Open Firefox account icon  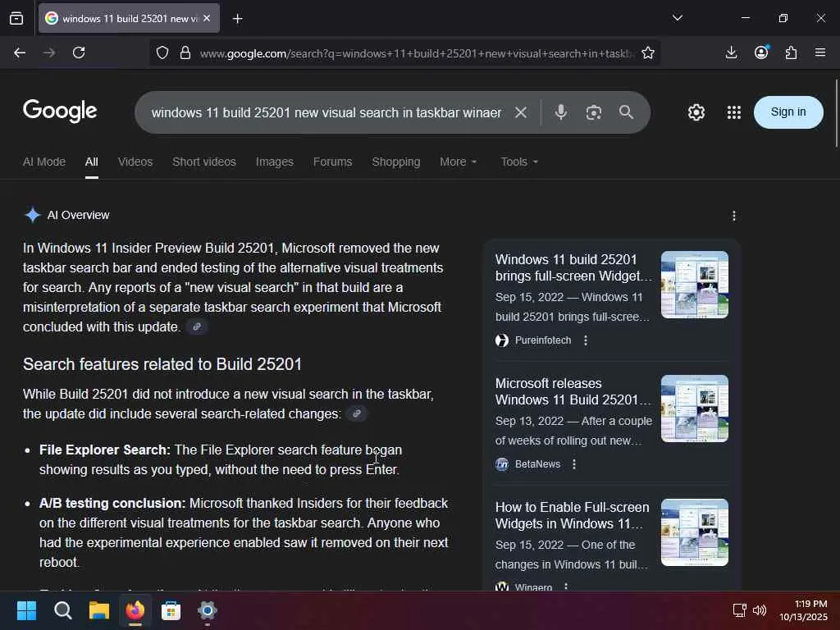tap(761, 52)
